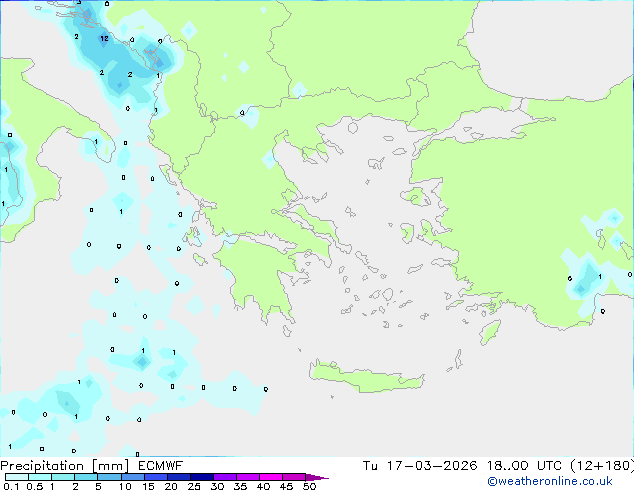634x490 pixels.
Task: Click the 35 to 40 mm legend swatch
Action: (247, 477)
